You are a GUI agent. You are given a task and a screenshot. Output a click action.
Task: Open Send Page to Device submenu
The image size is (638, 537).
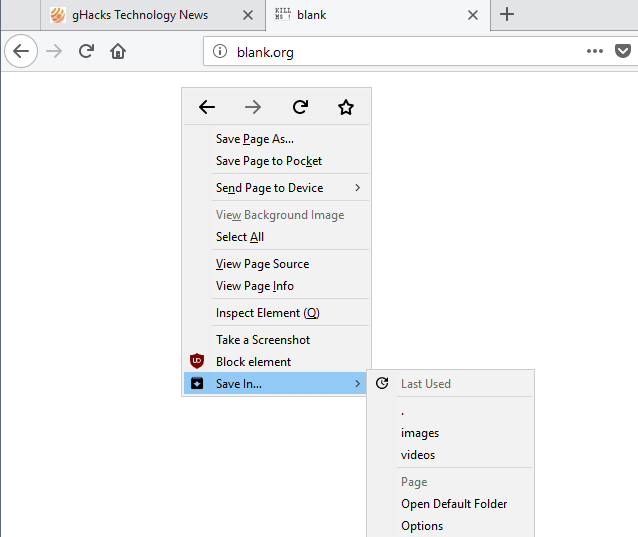277,188
